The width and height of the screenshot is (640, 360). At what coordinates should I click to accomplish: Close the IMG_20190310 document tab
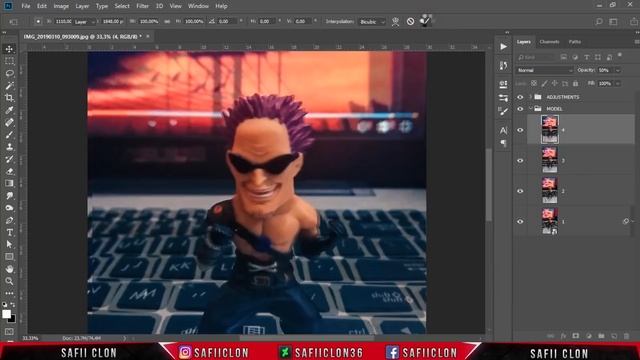pyautogui.click(x=148, y=37)
